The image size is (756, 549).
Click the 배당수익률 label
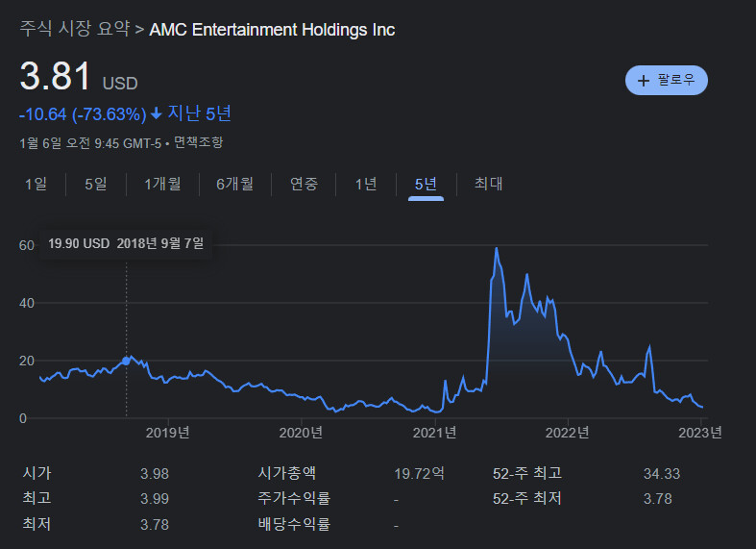coord(294,524)
